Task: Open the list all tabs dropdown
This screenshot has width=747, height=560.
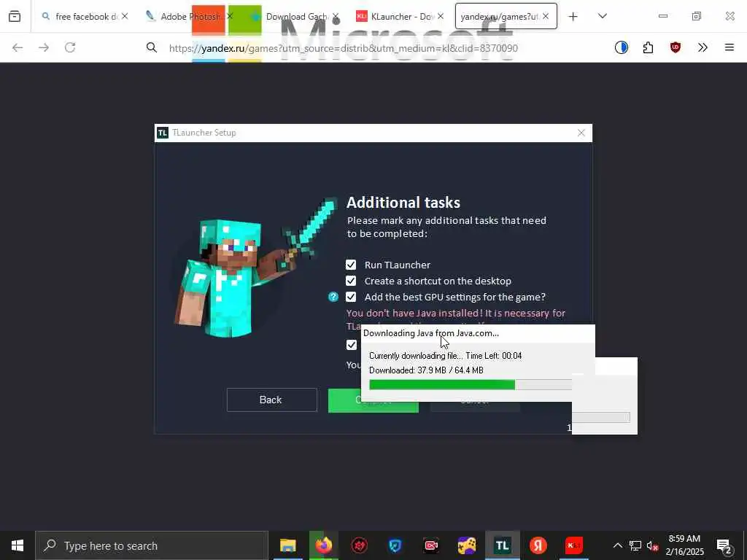Action: (602, 16)
